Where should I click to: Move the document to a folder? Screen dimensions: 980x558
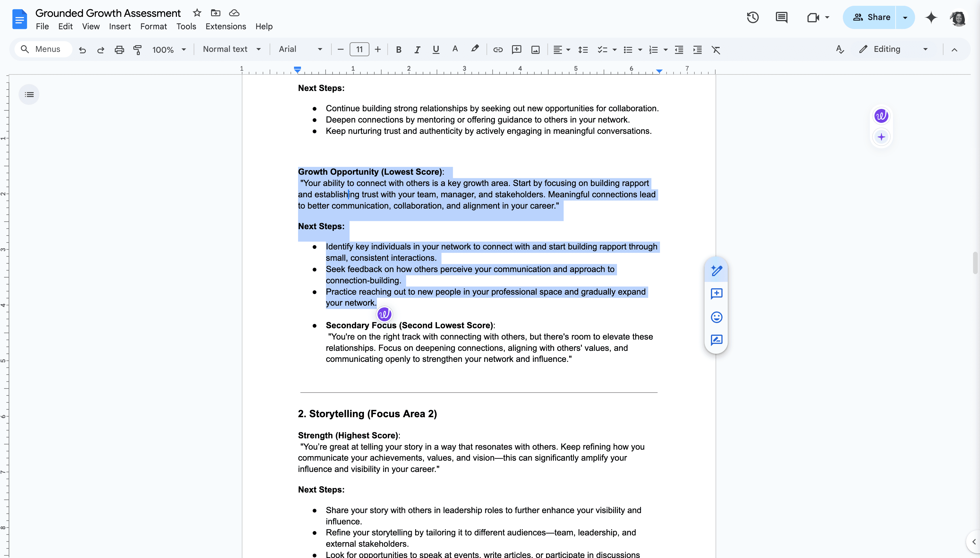[215, 13]
